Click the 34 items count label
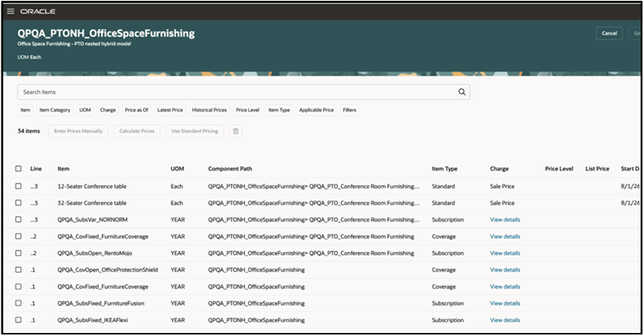 coord(29,131)
